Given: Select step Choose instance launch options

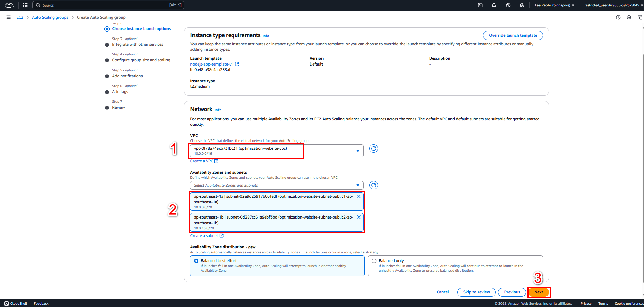Looking at the screenshot, I should coord(141,29).
